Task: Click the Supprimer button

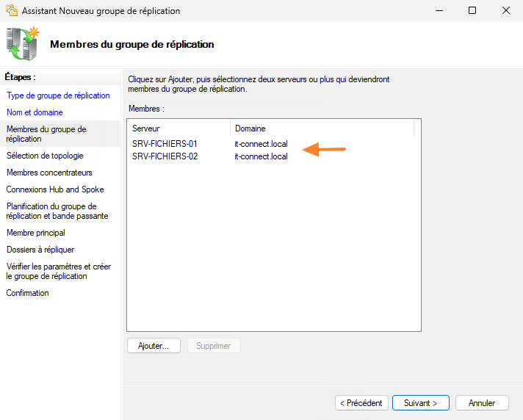Action: pyautogui.click(x=214, y=346)
